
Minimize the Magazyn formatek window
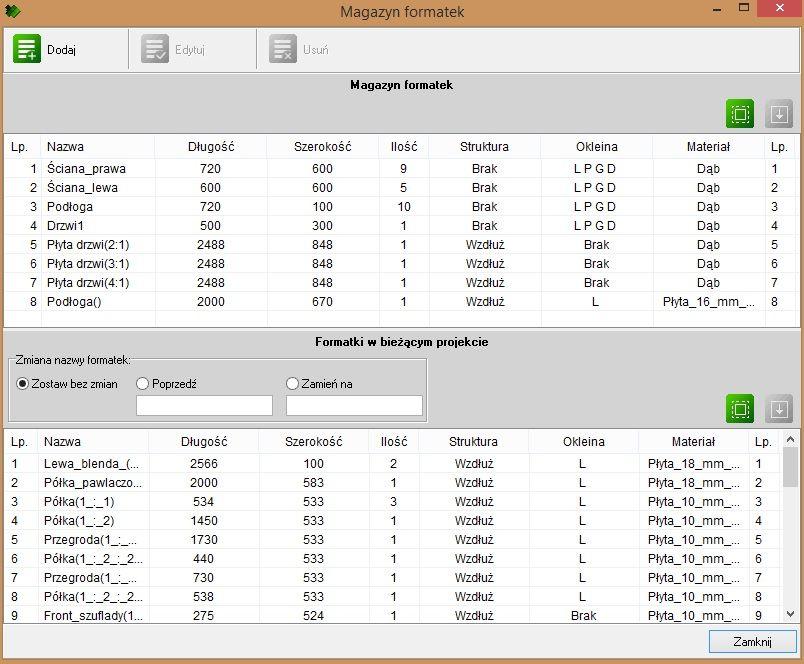click(717, 10)
